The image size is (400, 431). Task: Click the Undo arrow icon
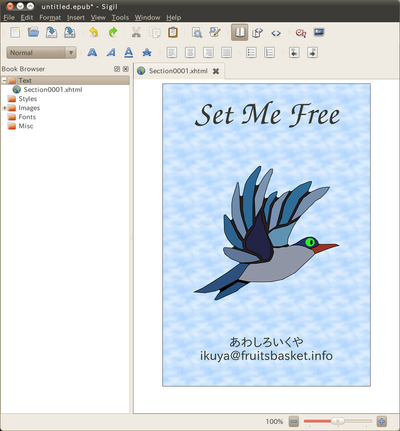(x=94, y=32)
